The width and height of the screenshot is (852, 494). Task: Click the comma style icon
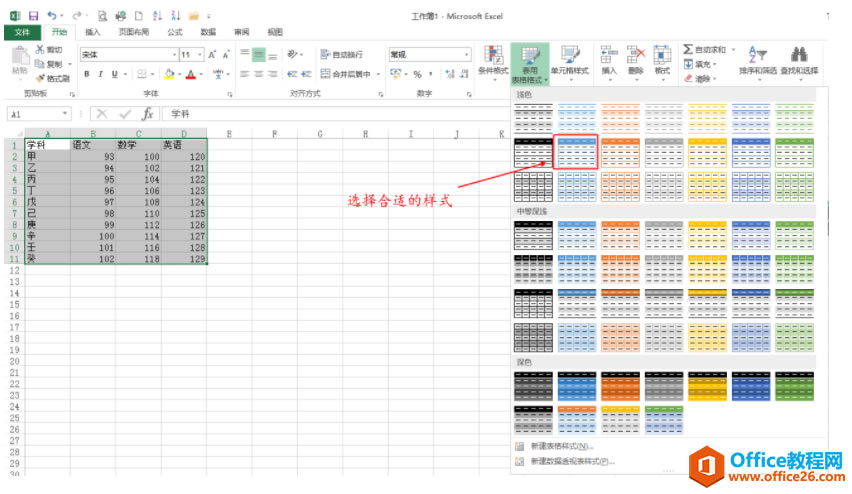pos(431,74)
